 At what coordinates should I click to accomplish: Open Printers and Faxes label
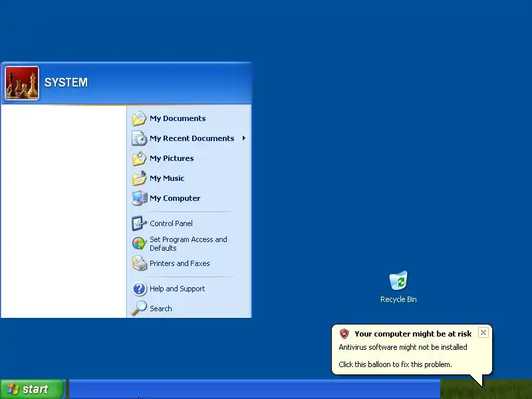(180, 263)
